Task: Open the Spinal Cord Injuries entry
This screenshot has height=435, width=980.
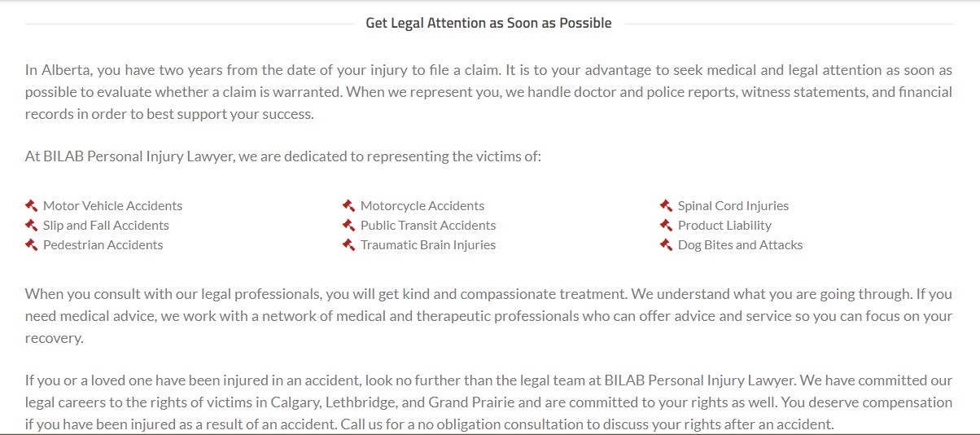Action: (733, 206)
